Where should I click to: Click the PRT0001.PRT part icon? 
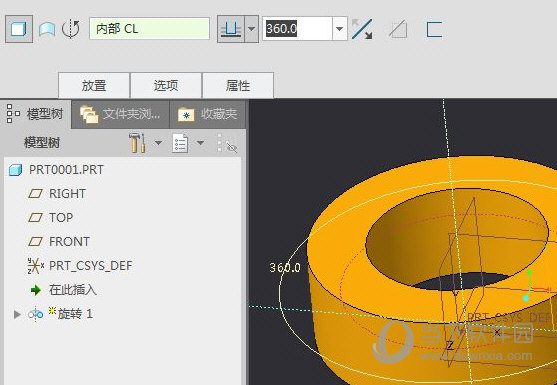click(15, 170)
